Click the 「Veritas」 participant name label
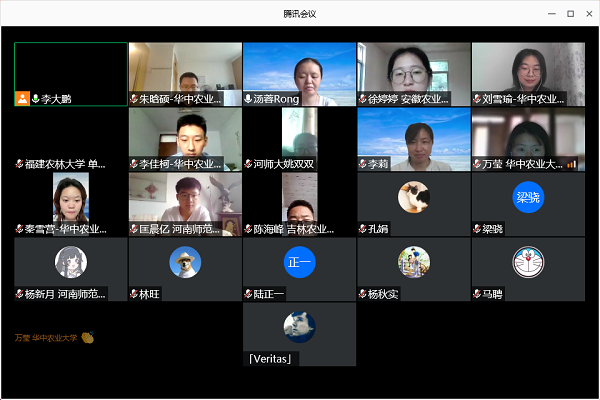This screenshot has height=400, width=600. click(x=270, y=360)
